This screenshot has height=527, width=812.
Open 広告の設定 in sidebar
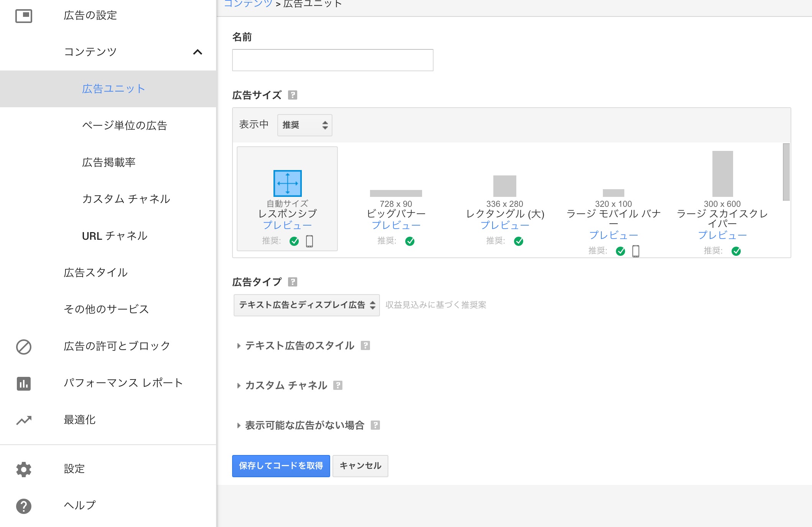point(90,15)
